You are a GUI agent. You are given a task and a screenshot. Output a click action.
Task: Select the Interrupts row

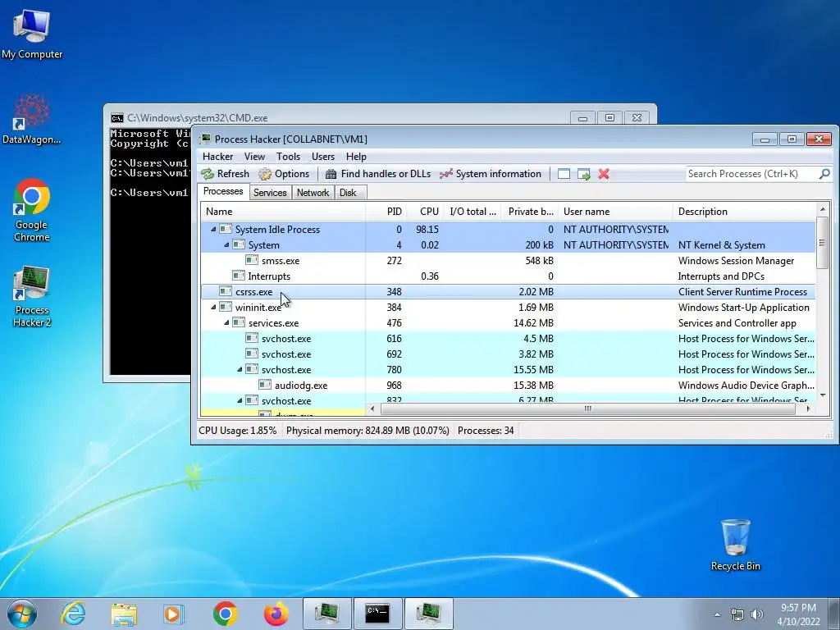pos(508,276)
